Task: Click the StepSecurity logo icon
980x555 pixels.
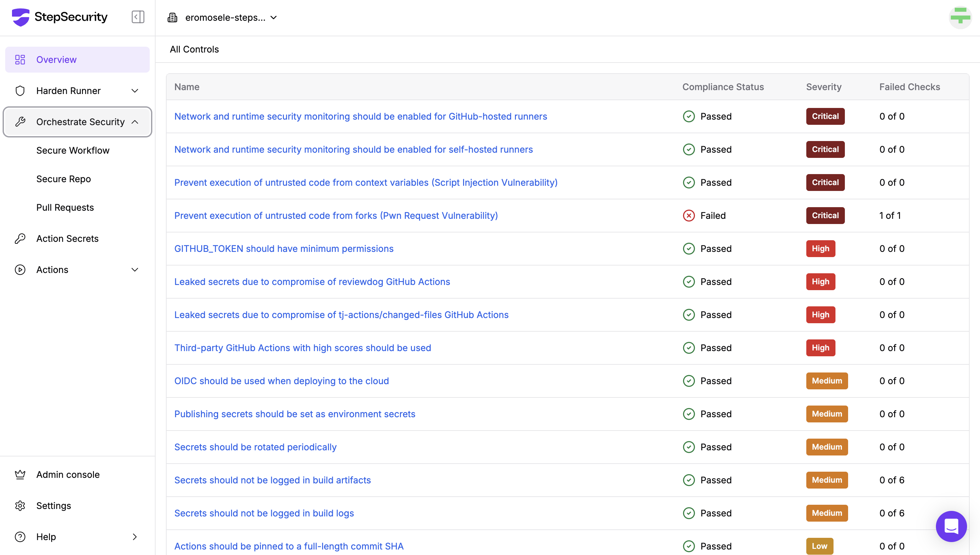Action: coord(20,17)
